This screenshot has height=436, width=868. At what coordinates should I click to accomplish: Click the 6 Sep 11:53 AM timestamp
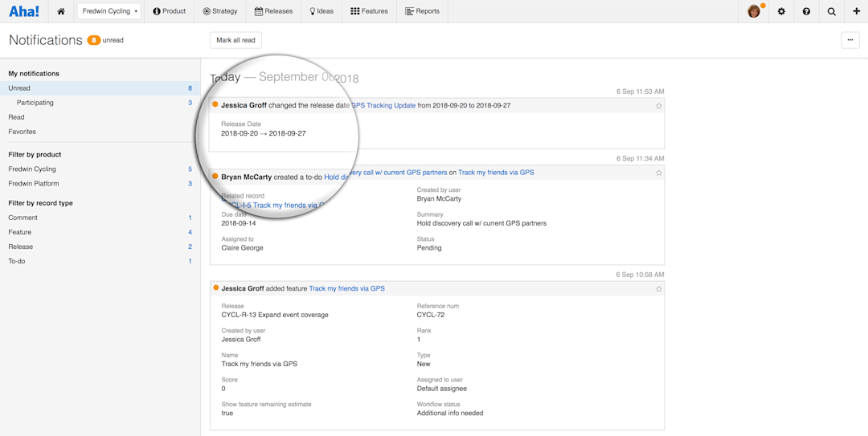[x=640, y=92]
